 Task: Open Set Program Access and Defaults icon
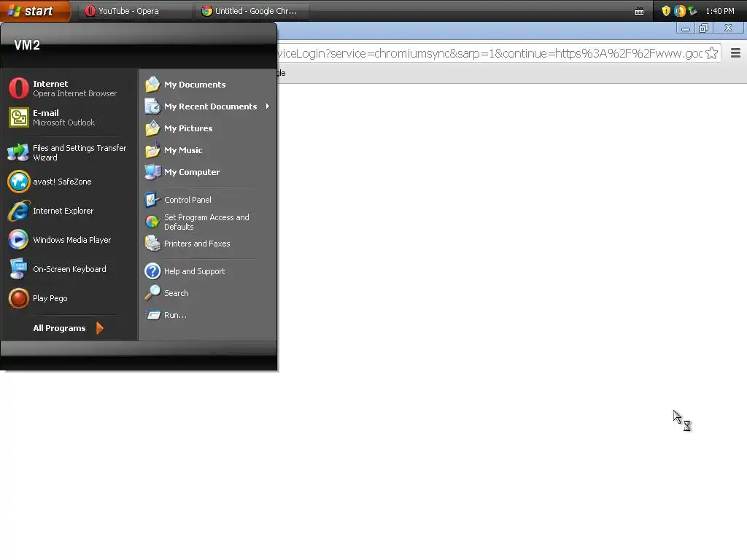tap(152, 222)
